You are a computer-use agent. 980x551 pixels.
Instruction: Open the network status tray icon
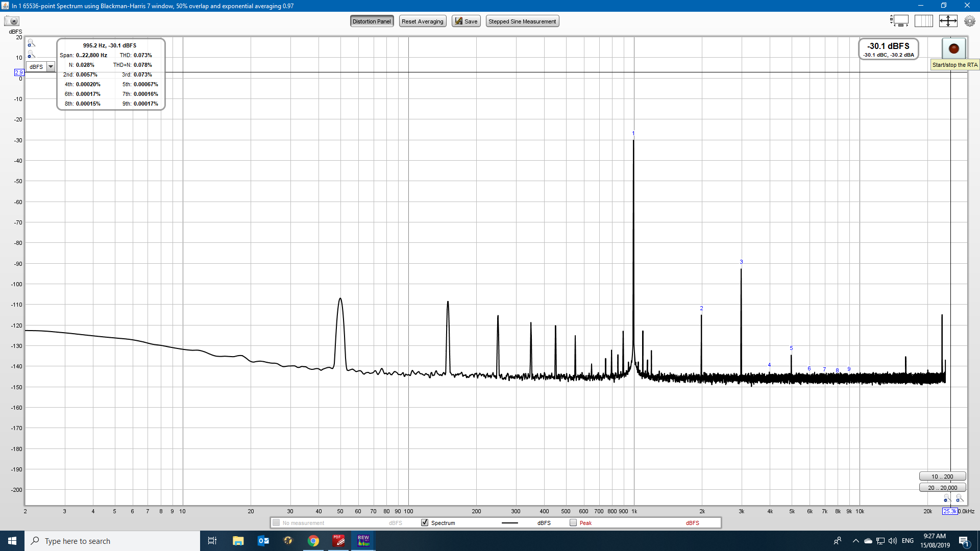[880, 541]
